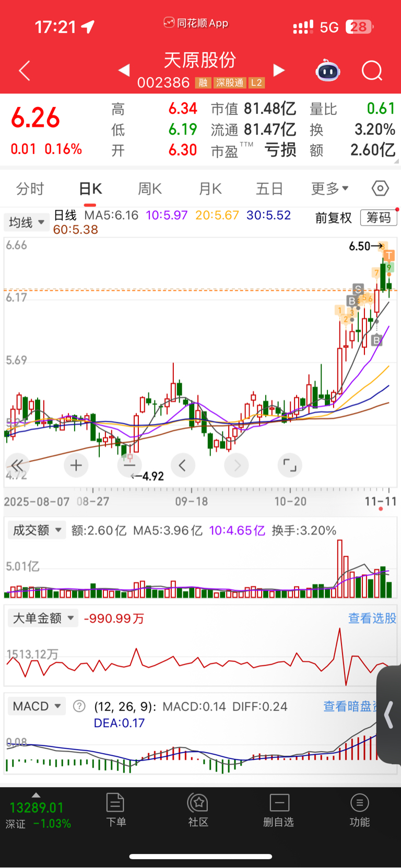This screenshot has height=868, width=401.
Task: Zoom out chart with minus button
Action: (x=129, y=465)
